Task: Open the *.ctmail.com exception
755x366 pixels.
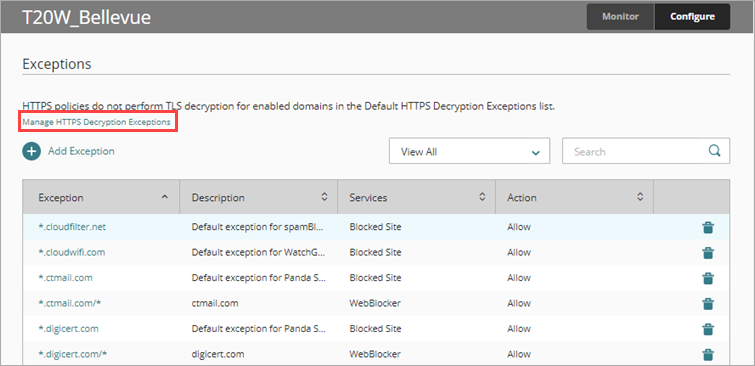Action: 65,278
